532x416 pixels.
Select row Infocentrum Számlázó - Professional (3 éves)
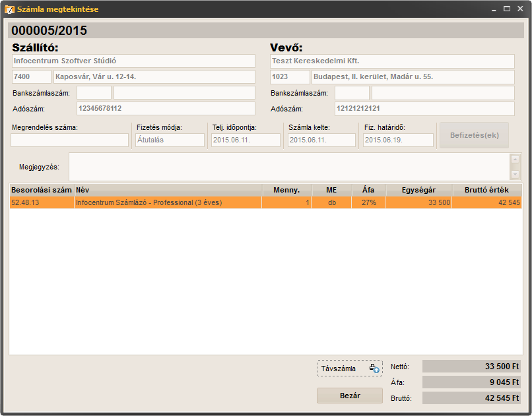(265, 202)
